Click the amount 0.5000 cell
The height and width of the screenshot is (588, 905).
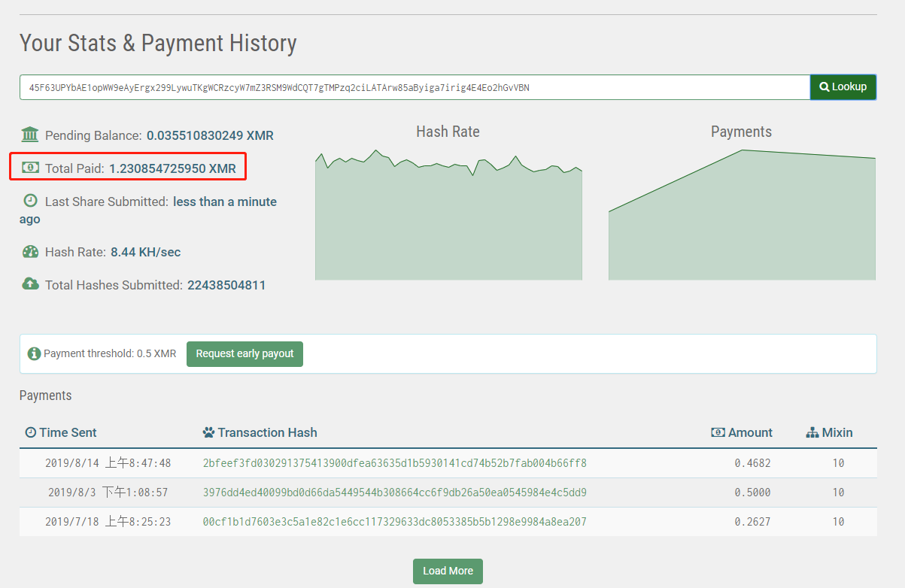tap(752, 493)
